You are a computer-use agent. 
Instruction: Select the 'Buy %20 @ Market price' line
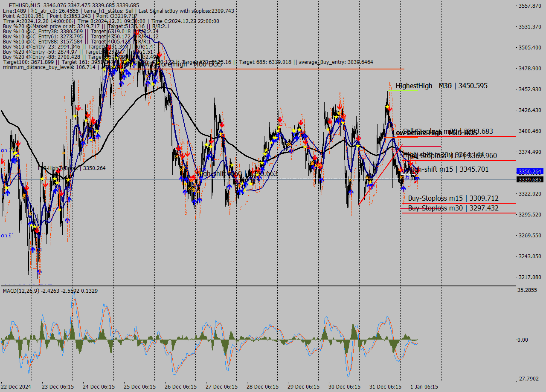pyautogui.click(x=86, y=26)
